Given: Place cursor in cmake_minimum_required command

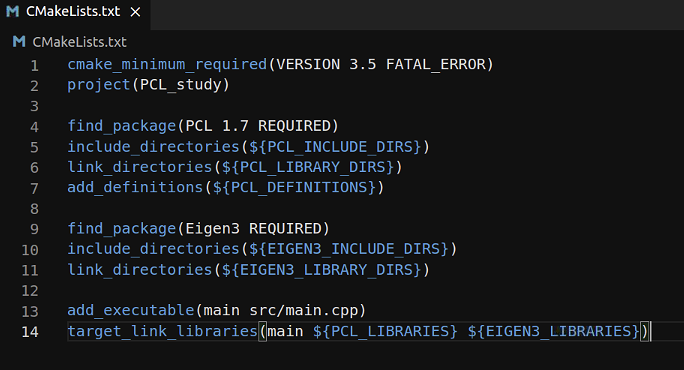Looking at the screenshot, I should 167,65.
